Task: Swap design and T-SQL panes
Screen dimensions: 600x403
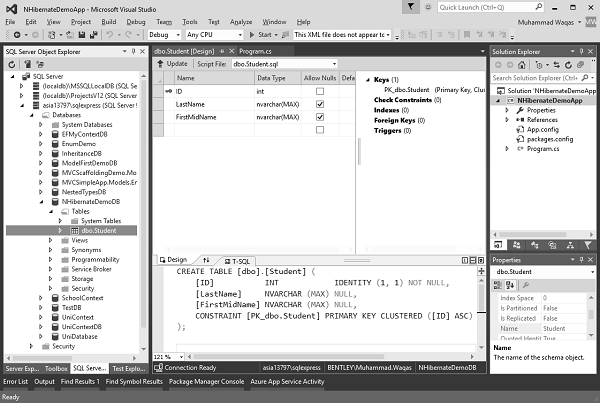Action: [206, 260]
